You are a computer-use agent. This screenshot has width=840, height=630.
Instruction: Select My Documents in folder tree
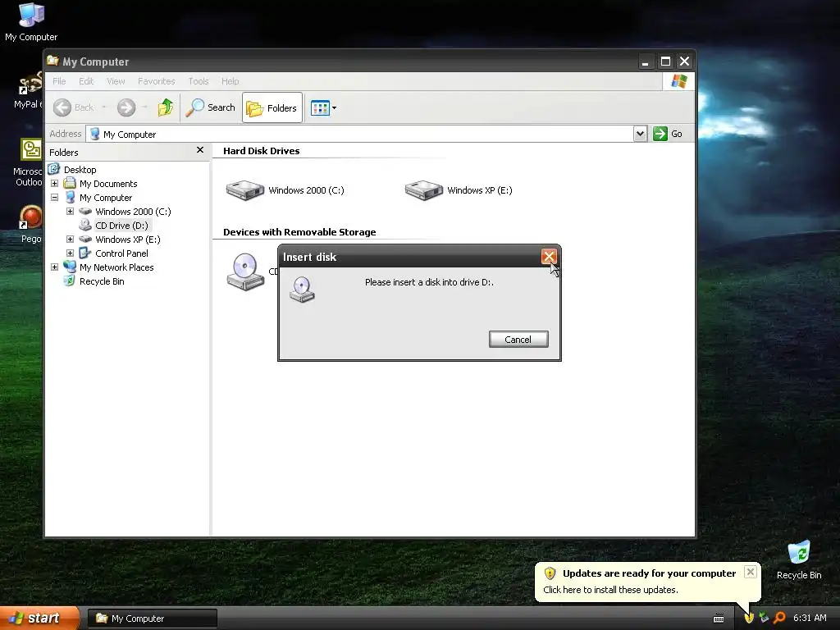click(108, 184)
